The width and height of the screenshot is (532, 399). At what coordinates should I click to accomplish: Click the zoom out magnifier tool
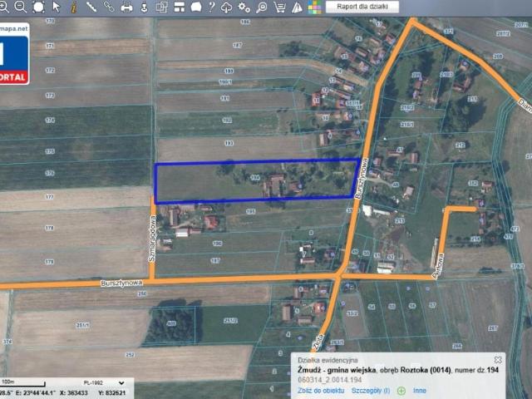(x=20, y=7)
